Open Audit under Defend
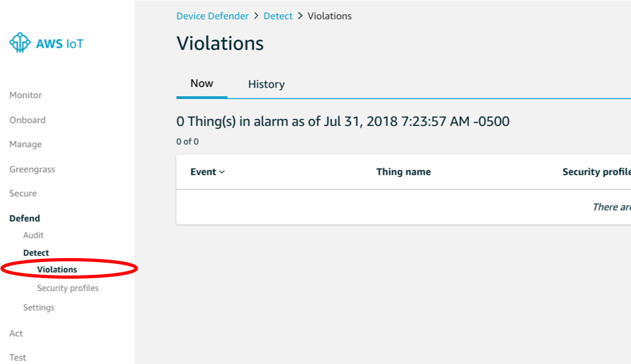Viewport: 631px width, 364px height. tap(34, 236)
